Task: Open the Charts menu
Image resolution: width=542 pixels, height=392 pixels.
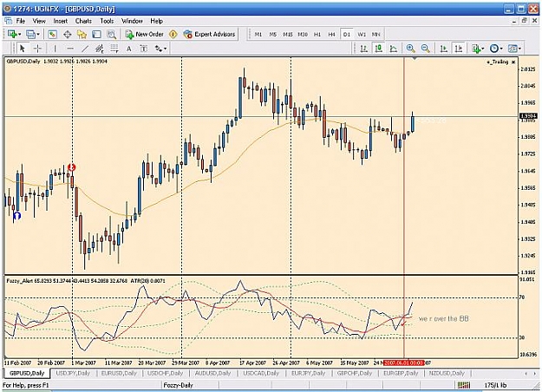Action: point(83,21)
